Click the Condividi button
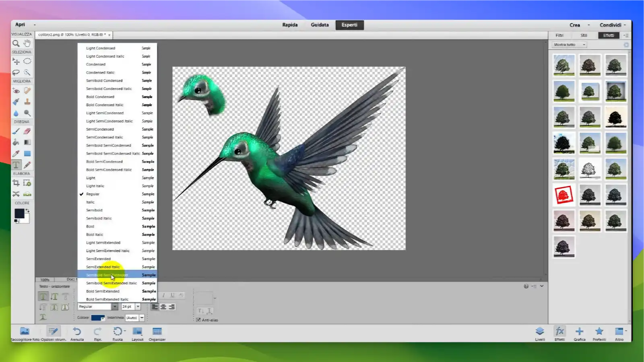This screenshot has width=644, height=362. click(610, 25)
